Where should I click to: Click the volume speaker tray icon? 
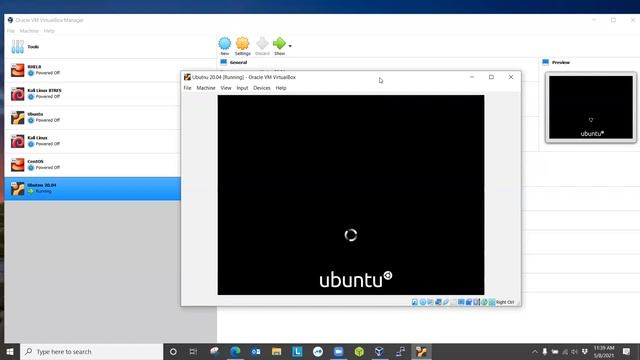[x=575, y=351]
